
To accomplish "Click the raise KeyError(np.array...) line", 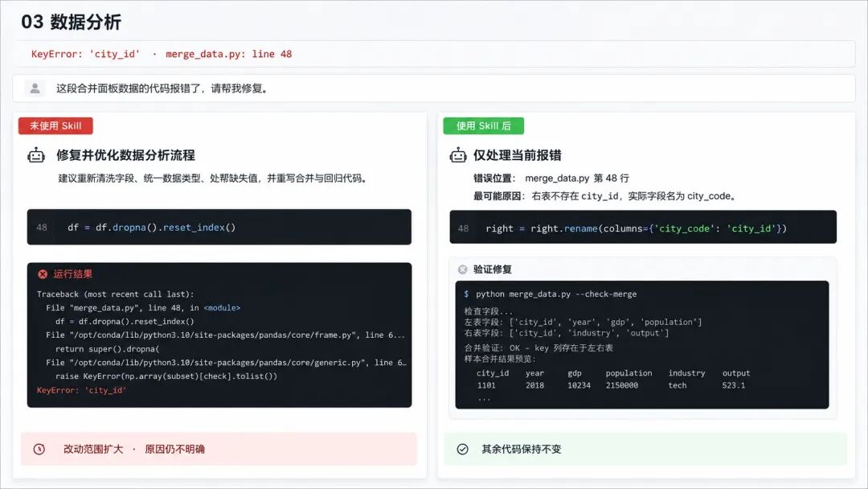I will point(166,376).
